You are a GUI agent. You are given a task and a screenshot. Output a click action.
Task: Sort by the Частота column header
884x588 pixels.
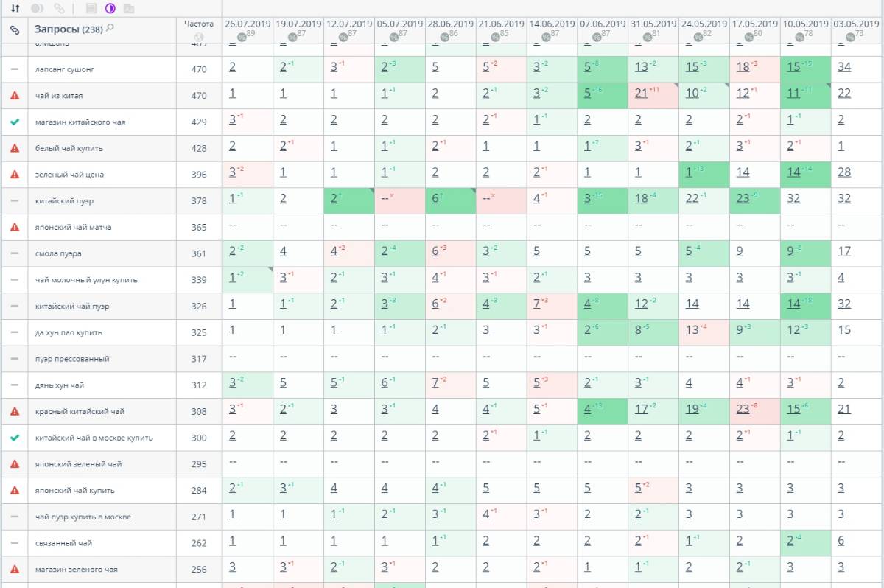tap(199, 24)
